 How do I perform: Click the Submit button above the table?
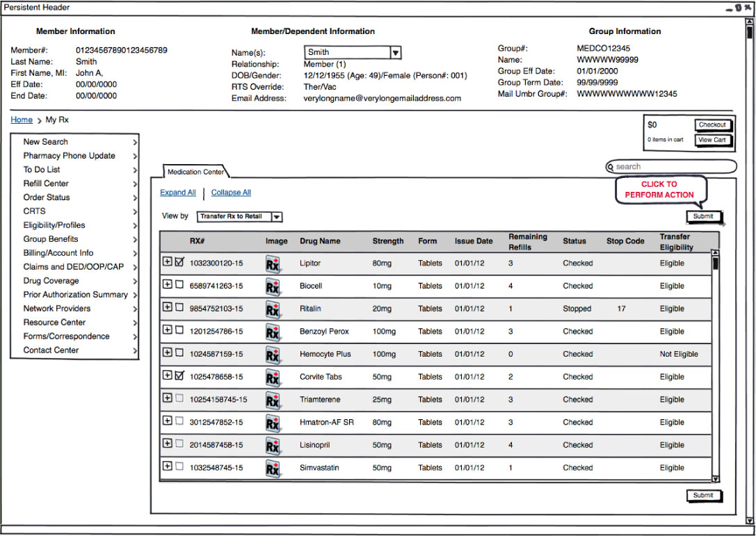pyautogui.click(x=703, y=217)
